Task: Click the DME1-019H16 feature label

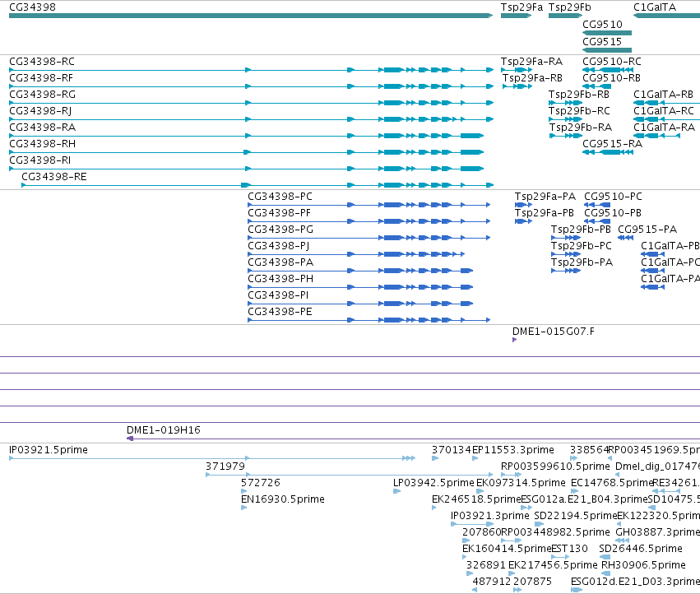Action: (164, 430)
